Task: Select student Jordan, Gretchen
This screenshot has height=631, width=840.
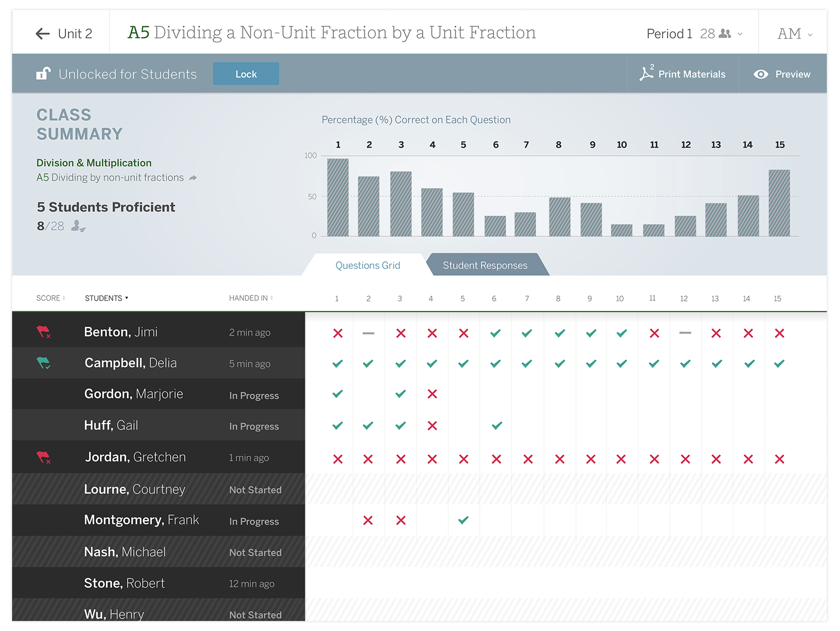Action: 135,457
